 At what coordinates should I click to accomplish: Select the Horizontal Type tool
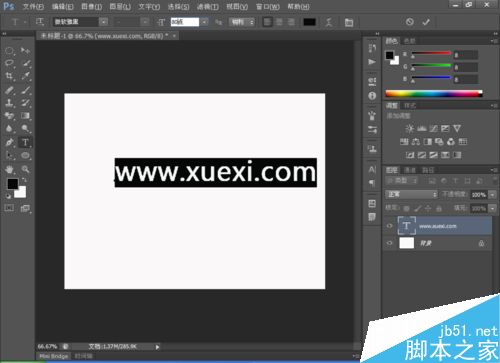[x=25, y=142]
